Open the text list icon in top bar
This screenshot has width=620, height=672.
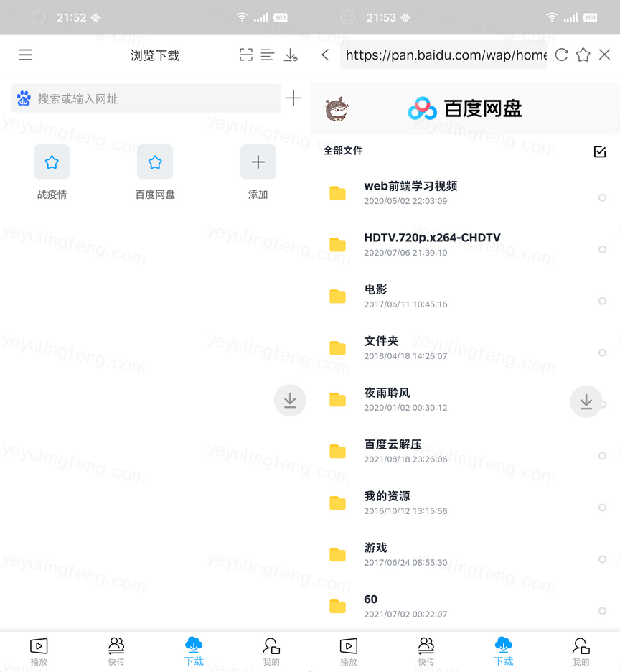click(268, 55)
